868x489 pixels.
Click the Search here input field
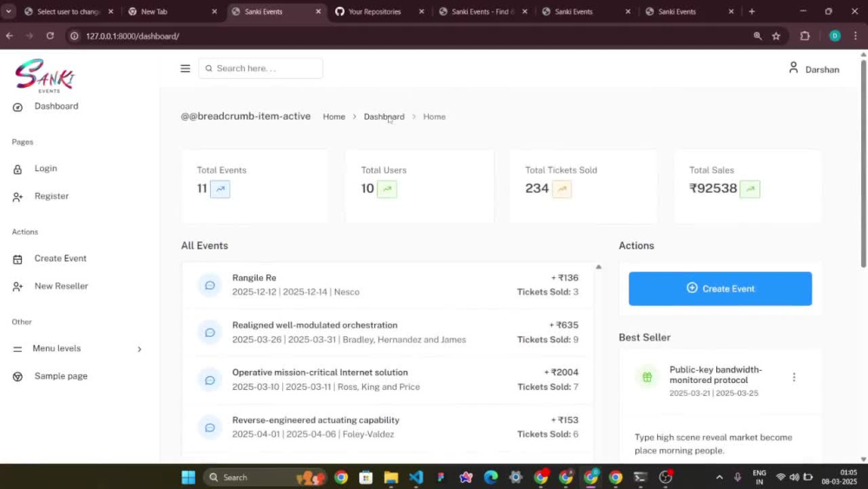pyautogui.click(x=260, y=69)
